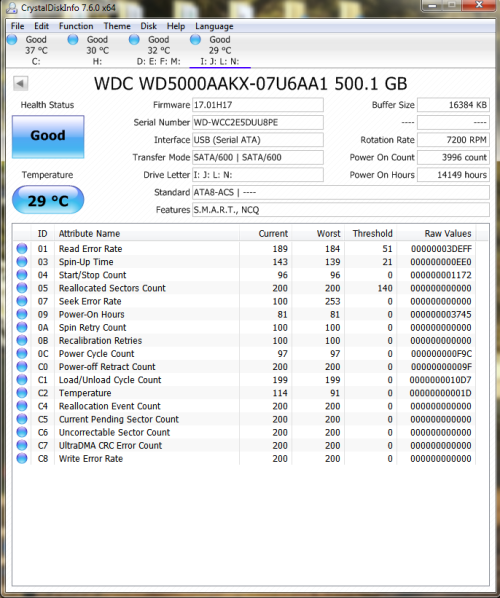Screen dimensions: 500x598
Task: Click raw value 000000003745
Action: (441, 314)
